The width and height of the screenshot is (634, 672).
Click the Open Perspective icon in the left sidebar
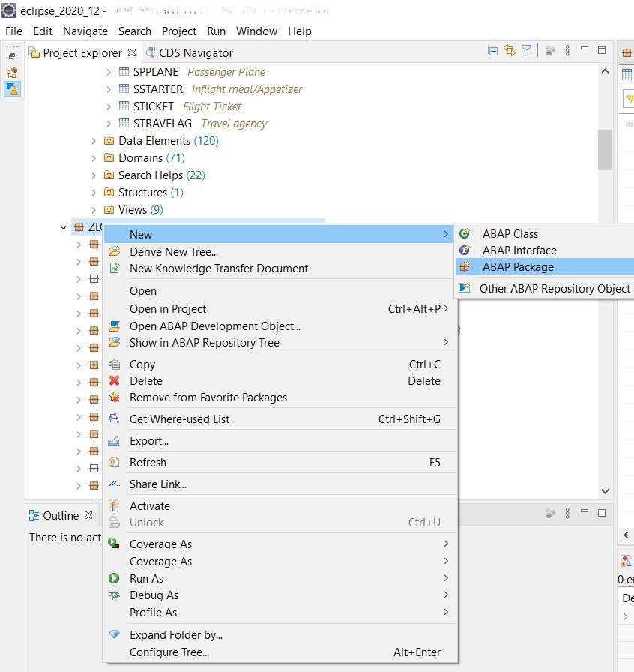point(12,72)
